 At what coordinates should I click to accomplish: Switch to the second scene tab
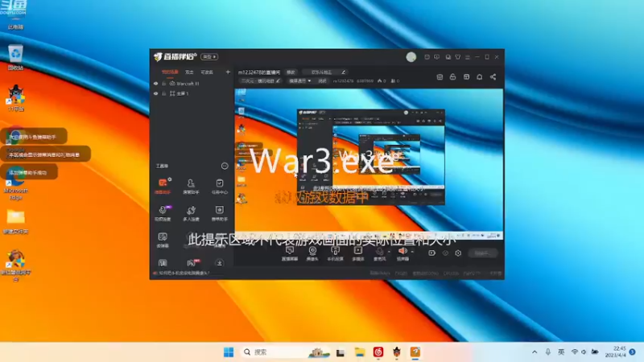click(x=189, y=72)
